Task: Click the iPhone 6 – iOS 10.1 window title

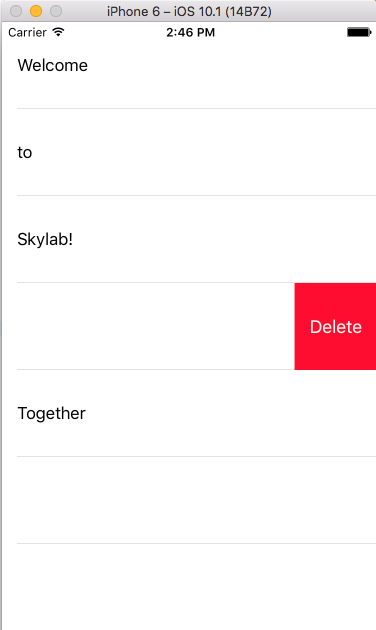Action: [x=189, y=11]
